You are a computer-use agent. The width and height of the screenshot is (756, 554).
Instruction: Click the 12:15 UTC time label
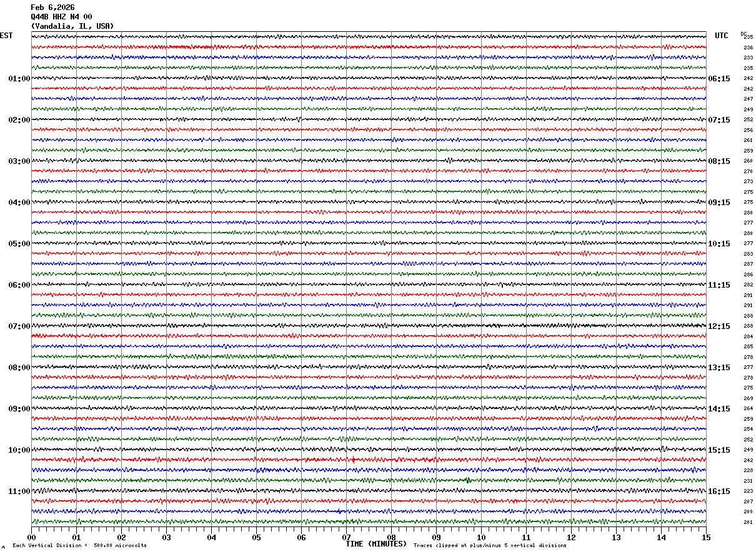pyautogui.click(x=719, y=326)
